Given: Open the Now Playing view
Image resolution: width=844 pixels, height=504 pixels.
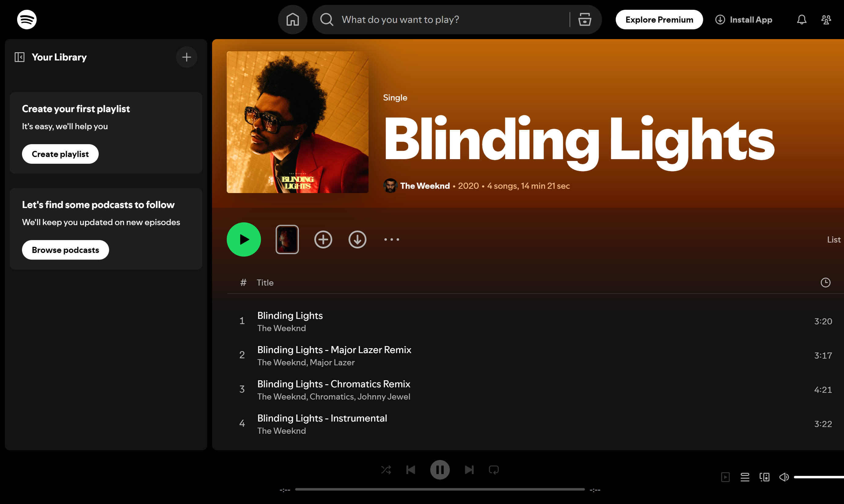Looking at the screenshot, I should pyautogui.click(x=725, y=477).
